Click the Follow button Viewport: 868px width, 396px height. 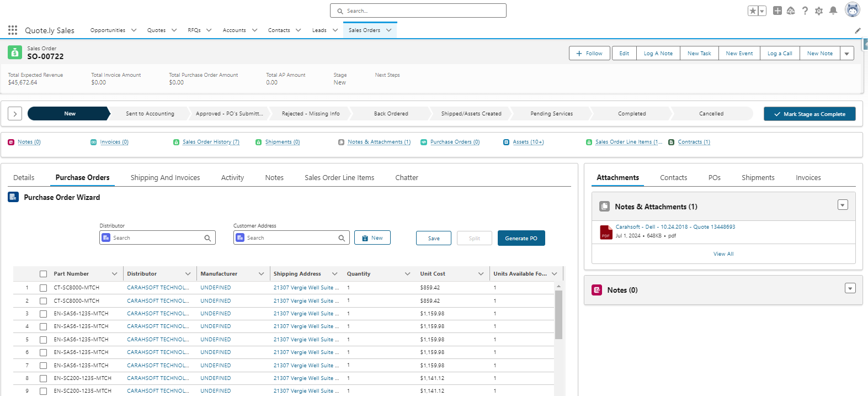pos(589,53)
